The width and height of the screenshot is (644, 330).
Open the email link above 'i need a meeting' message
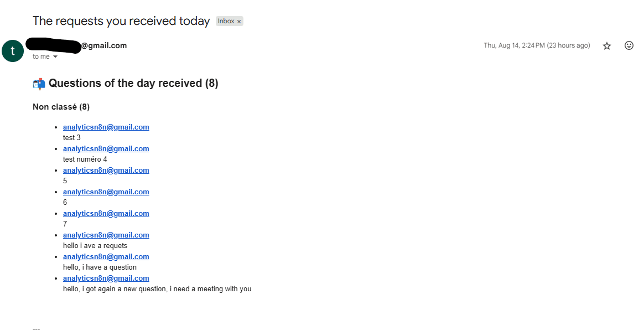tap(106, 278)
